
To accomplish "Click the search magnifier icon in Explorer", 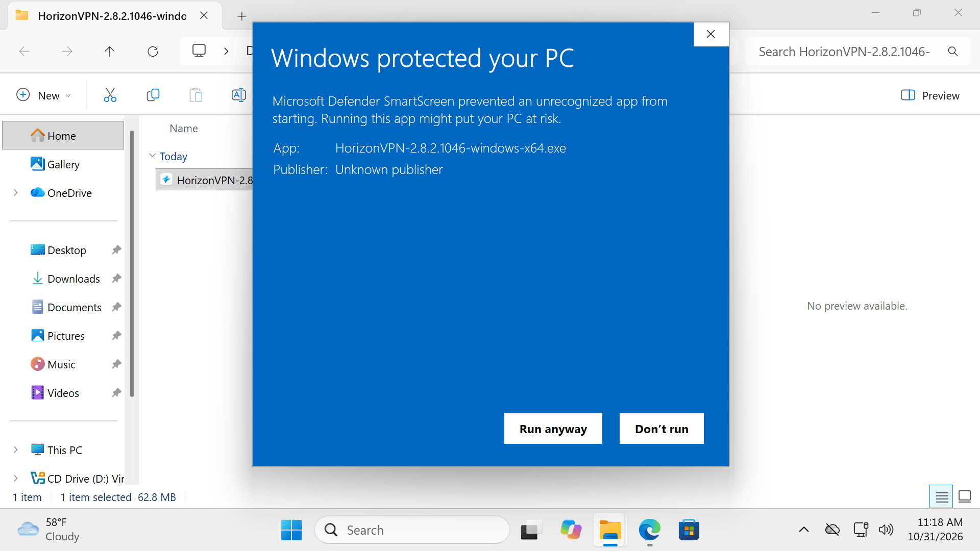I will coord(952,52).
